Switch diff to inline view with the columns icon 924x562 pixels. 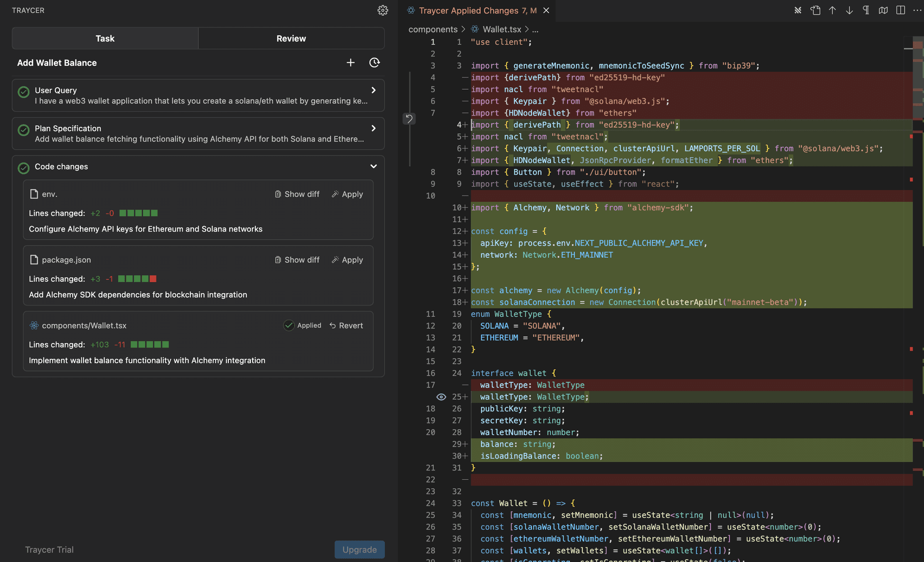[x=901, y=10]
